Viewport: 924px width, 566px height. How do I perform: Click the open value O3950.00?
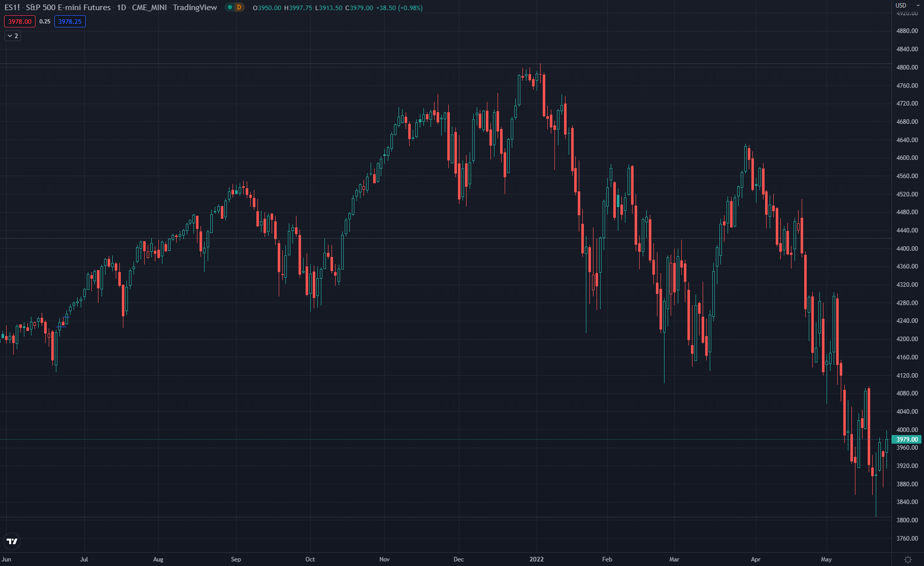[x=267, y=8]
